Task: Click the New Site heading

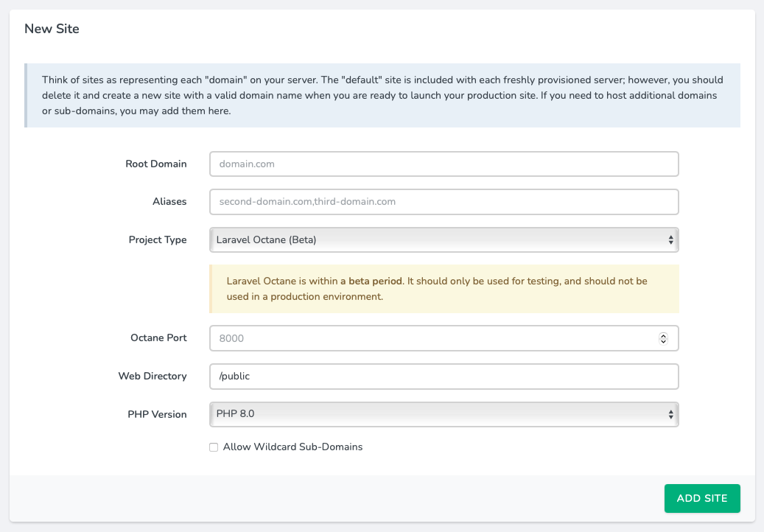Action: (52, 29)
